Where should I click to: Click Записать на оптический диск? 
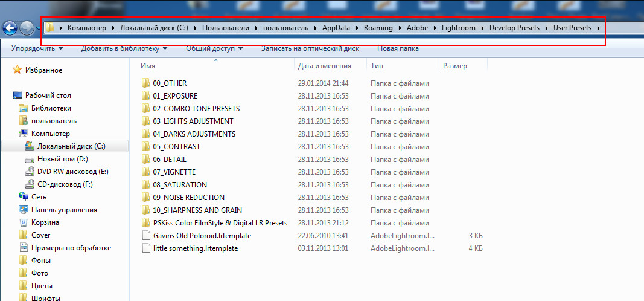click(x=310, y=48)
